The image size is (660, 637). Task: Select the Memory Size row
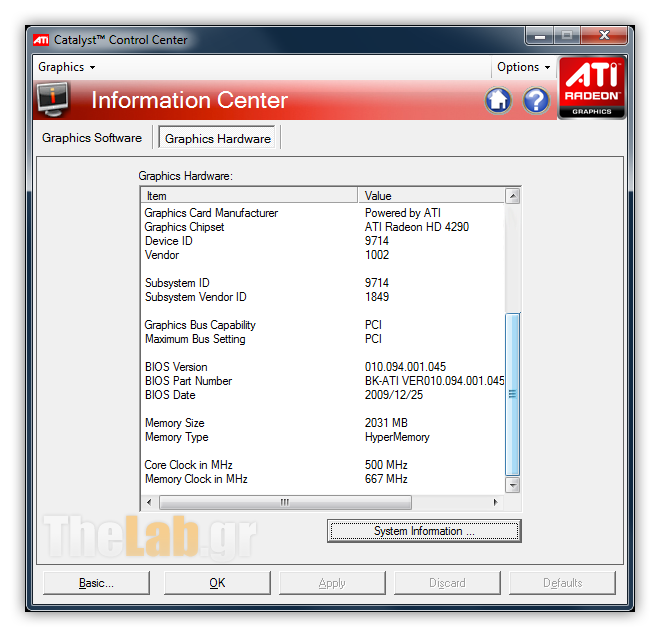click(322, 423)
